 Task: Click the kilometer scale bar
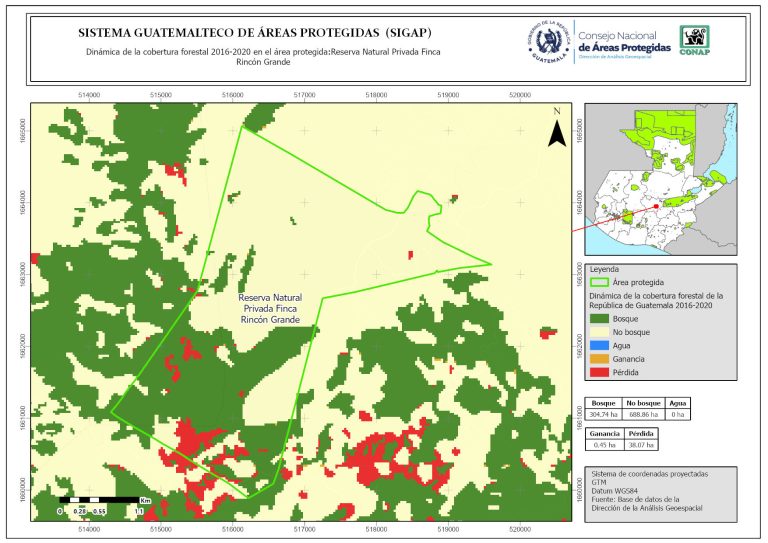pos(101,499)
